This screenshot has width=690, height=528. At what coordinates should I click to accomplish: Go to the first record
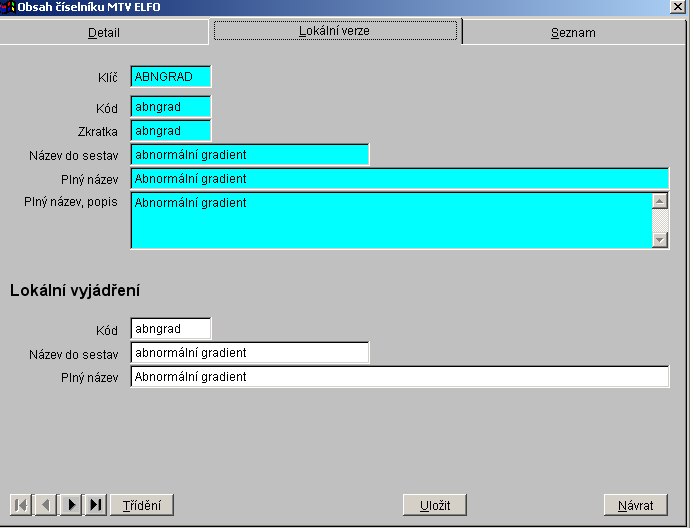coord(20,505)
